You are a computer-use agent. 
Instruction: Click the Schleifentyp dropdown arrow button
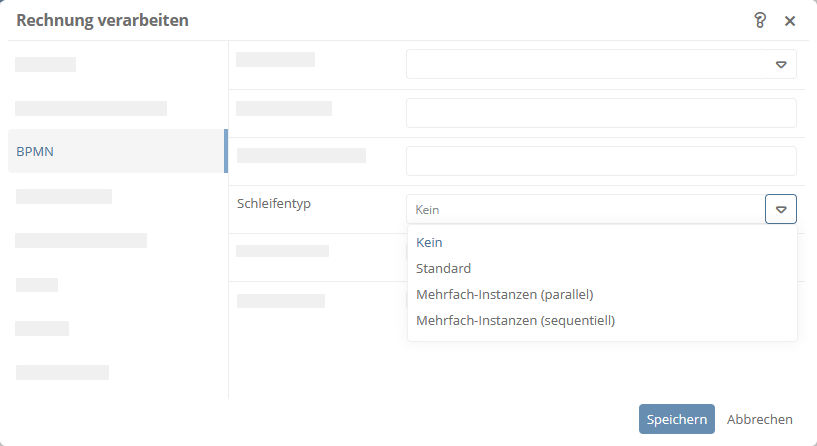click(781, 209)
